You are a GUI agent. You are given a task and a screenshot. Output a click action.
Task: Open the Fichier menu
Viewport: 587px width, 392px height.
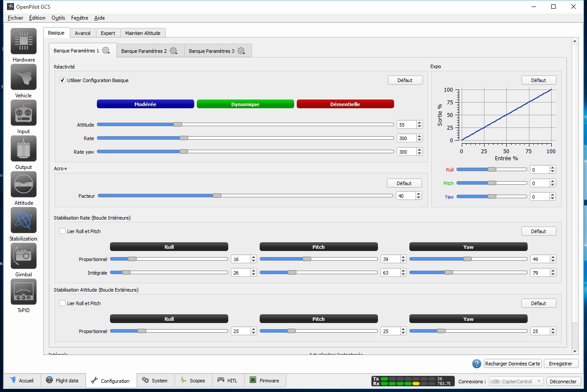click(15, 18)
